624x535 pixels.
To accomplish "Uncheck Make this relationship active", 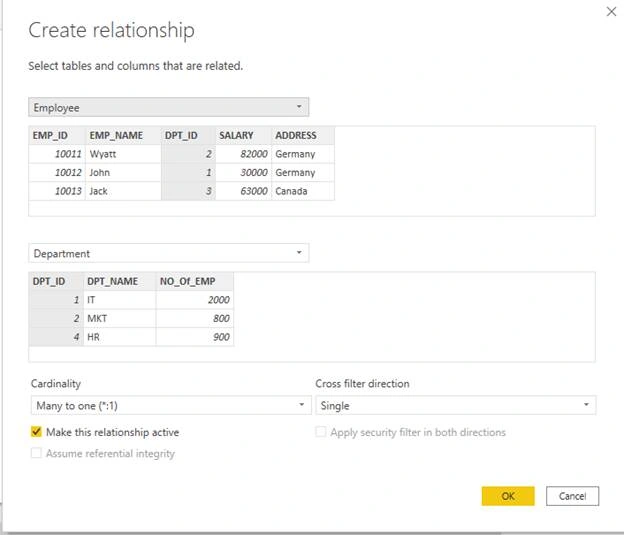I will [36, 432].
